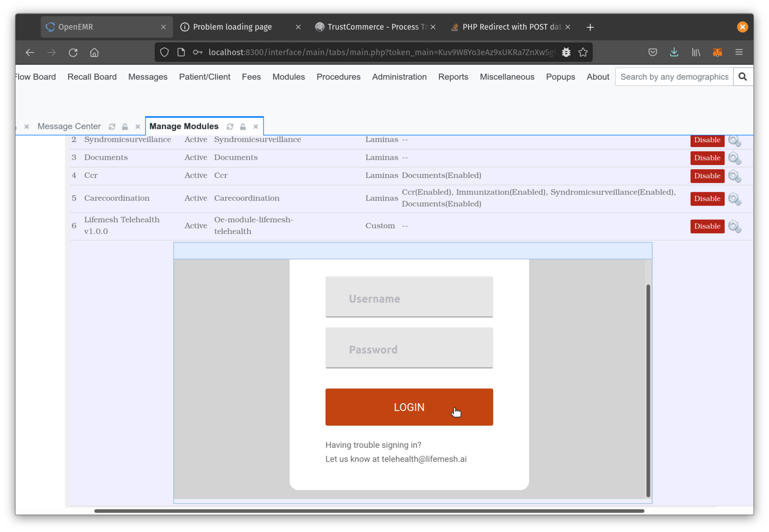Viewport: 769px width, 532px height.
Task: Disable the Carecoordination module
Action: (707, 198)
